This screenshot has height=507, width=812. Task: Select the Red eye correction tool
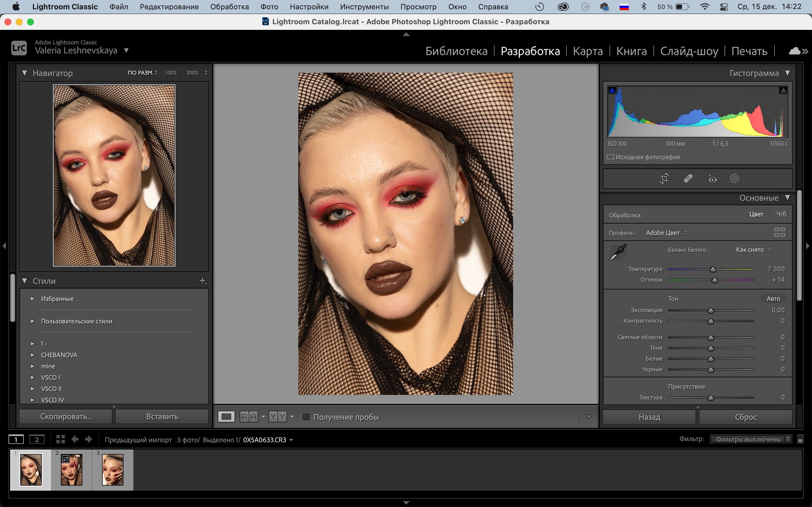(x=712, y=178)
